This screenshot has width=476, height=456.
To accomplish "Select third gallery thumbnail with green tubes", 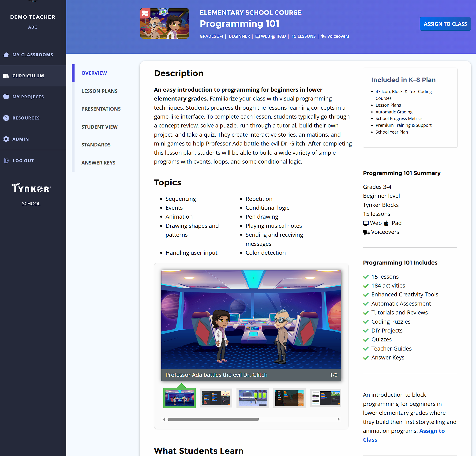I will click(x=253, y=398).
